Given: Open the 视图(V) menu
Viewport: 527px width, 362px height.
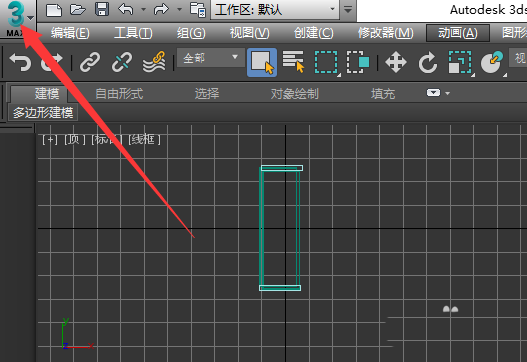Looking at the screenshot, I should [x=249, y=33].
